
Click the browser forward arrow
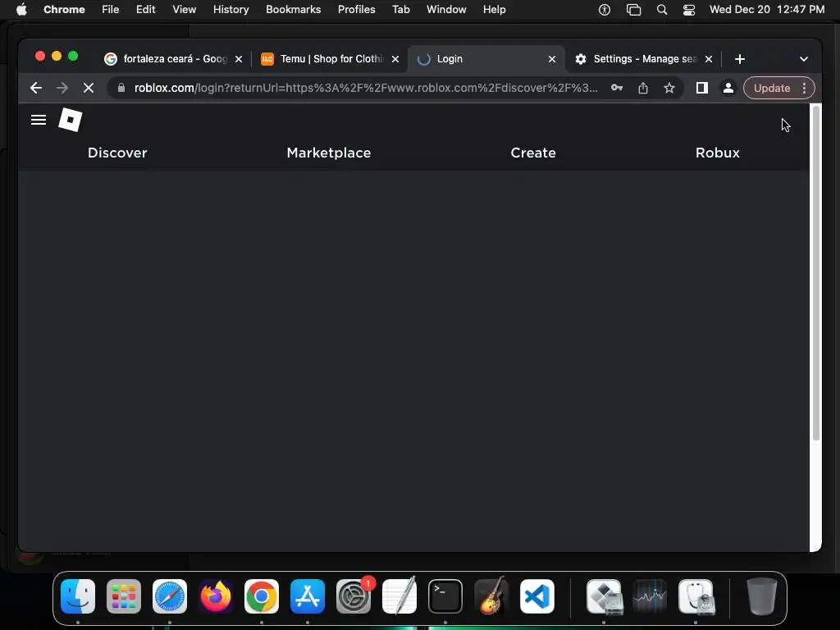click(x=62, y=88)
